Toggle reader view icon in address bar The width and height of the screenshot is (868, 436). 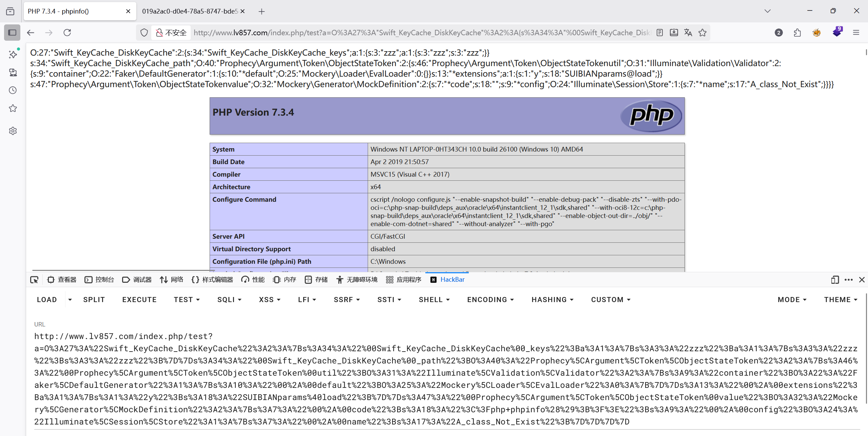tap(659, 33)
